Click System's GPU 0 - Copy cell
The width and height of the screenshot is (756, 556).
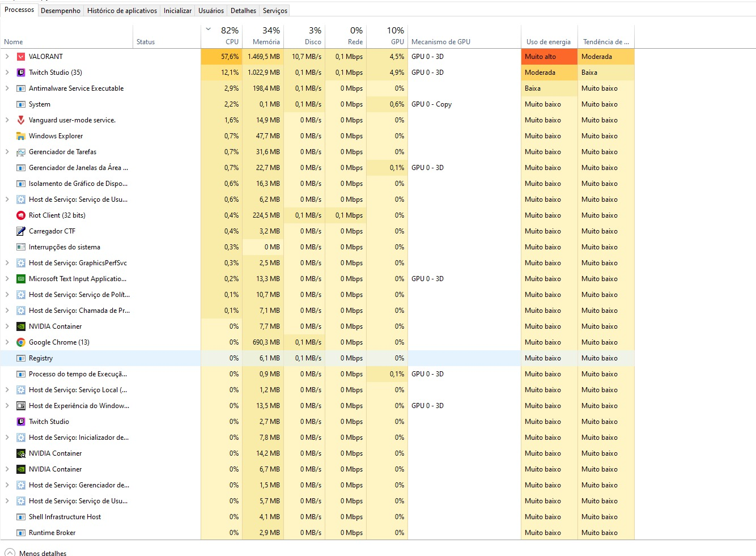[x=464, y=104]
